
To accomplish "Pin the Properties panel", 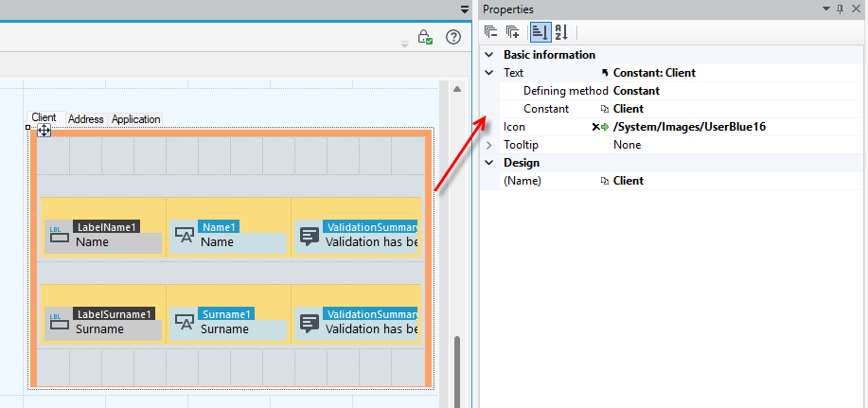I will [x=841, y=9].
